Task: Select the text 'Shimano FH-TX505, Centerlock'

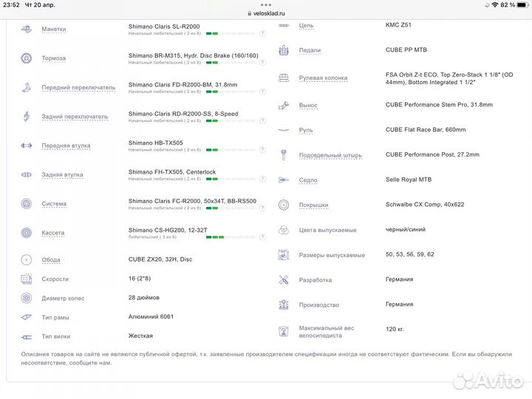Action: pos(172,172)
